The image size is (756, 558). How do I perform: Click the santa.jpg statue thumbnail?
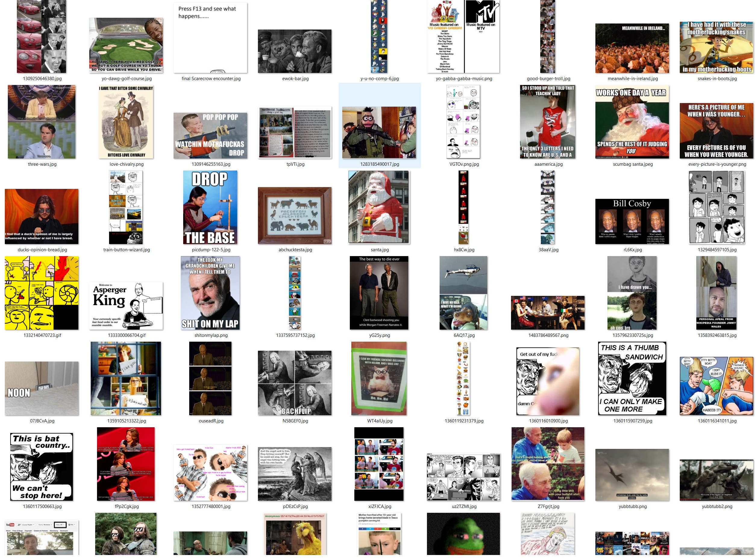379,208
